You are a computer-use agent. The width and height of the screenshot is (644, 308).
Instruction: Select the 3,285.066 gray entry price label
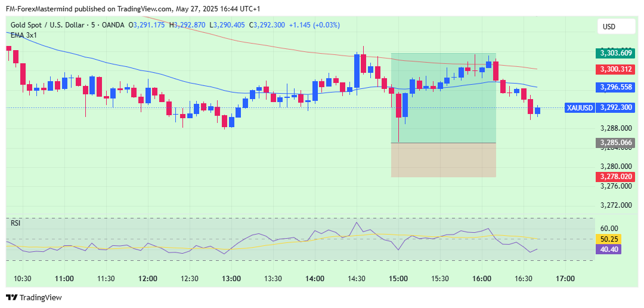coord(615,143)
